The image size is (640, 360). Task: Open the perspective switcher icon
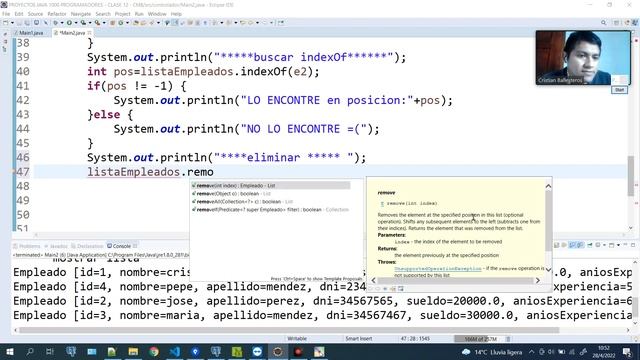[617, 23]
